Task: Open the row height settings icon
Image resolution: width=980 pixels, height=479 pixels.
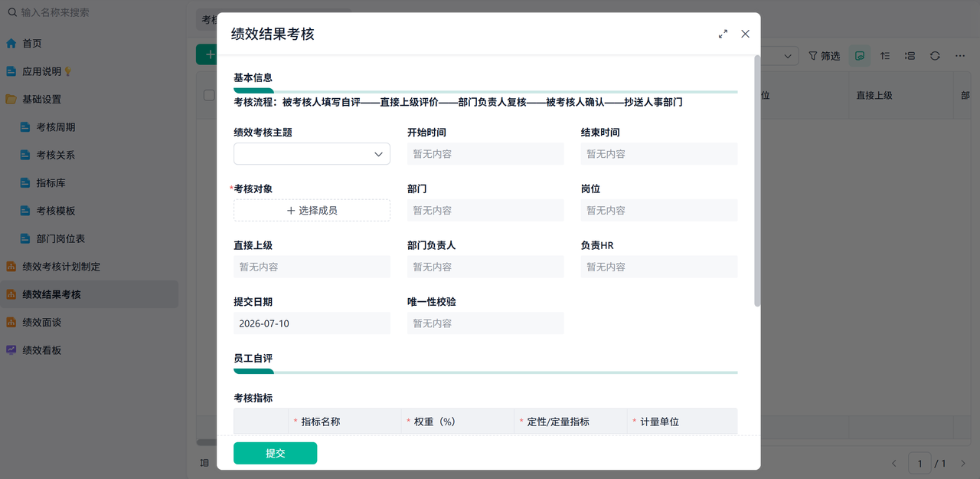Action: pyautogui.click(x=910, y=56)
